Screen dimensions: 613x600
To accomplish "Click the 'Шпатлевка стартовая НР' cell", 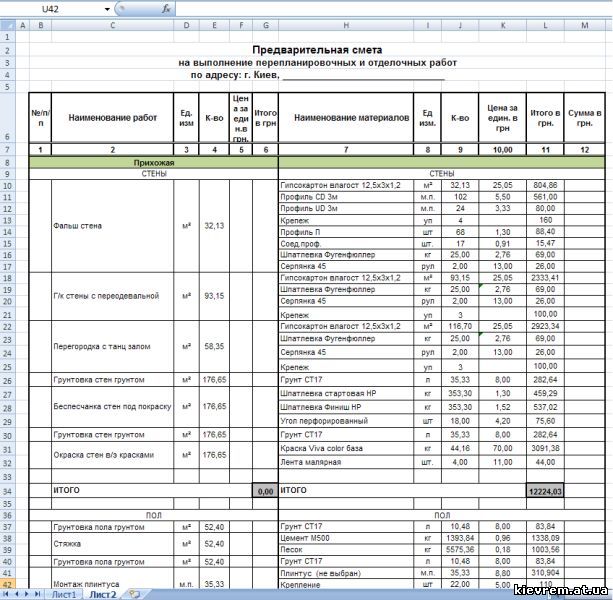I will (x=346, y=394).
